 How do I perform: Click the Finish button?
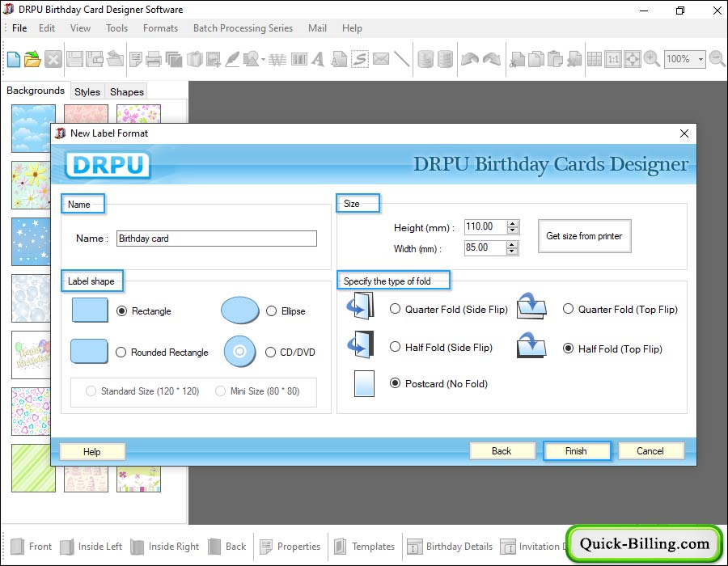(576, 451)
